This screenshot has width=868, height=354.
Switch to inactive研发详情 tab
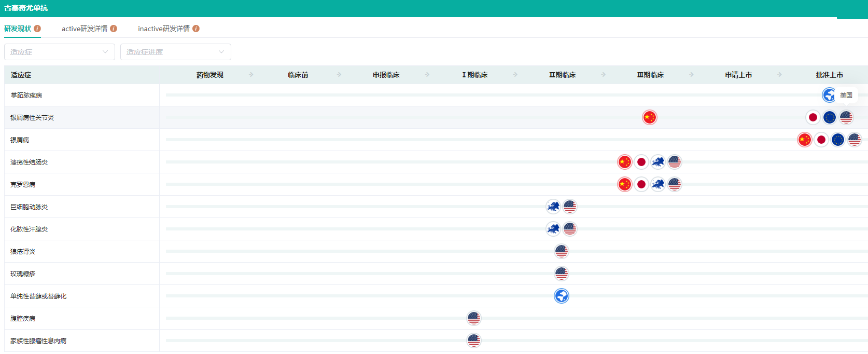tap(163, 29)
